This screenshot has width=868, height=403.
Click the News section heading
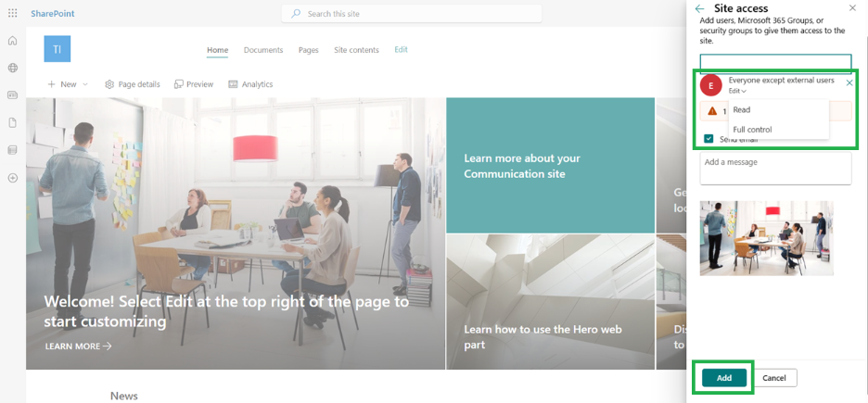point(124,396)
